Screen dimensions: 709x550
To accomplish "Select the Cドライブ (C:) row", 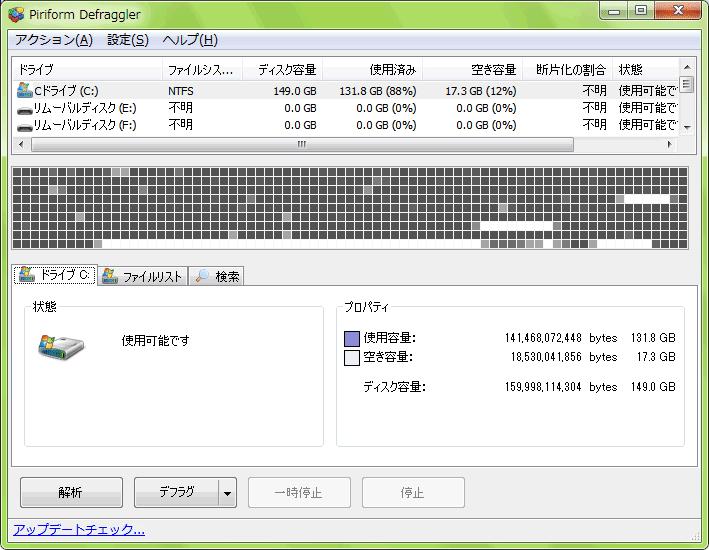I will [346, 90].
